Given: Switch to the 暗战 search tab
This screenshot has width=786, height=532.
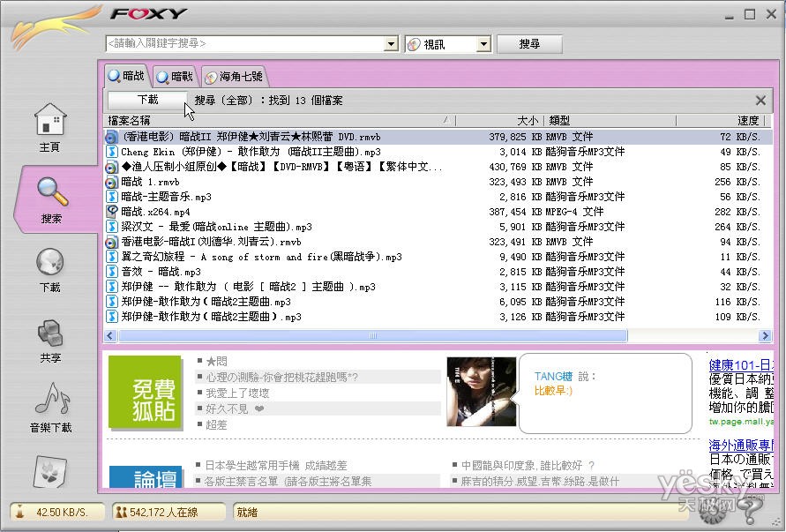Looking at the screenshot, I should (127, 76).
